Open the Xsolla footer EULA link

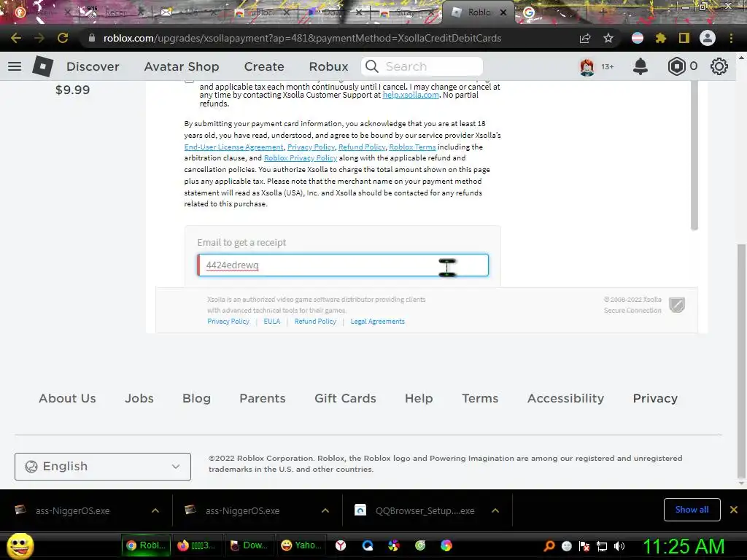click(x=272, y=322)
